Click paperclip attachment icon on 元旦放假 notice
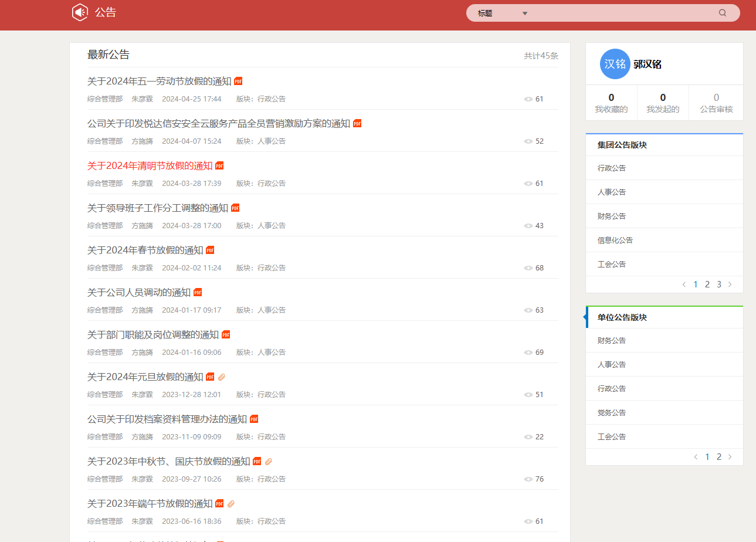The width and height of the screenshot is (756, 542). [x=222, y=377]
